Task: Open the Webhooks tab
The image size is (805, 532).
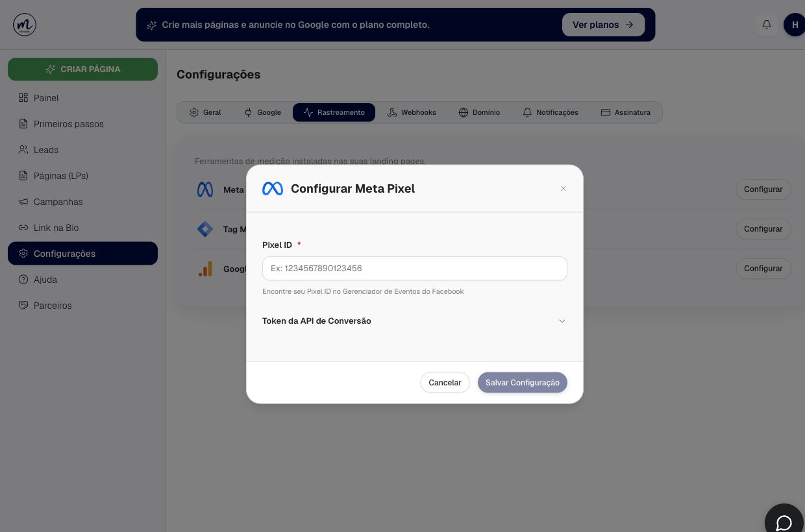Action: [x=412, y=112]
